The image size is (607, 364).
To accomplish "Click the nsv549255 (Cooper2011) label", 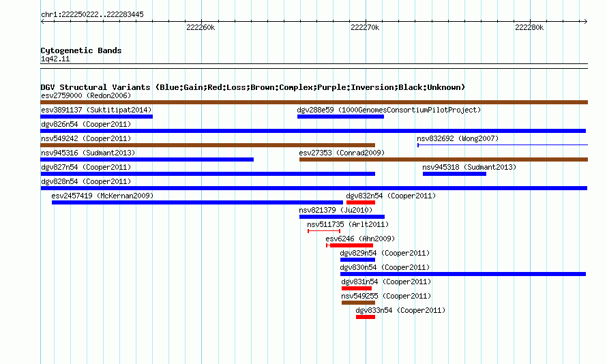I will pyautogui.click(x=386, y=296).
